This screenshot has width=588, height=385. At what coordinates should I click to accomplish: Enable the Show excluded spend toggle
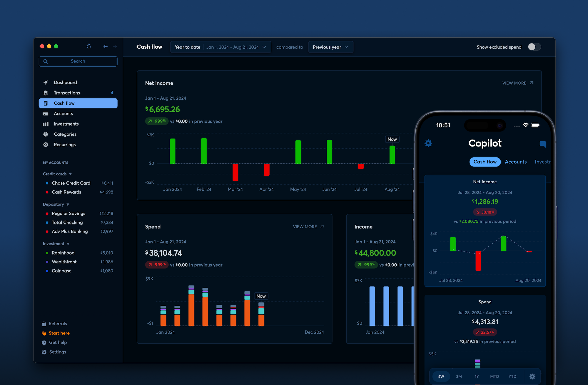coord(534,47)
